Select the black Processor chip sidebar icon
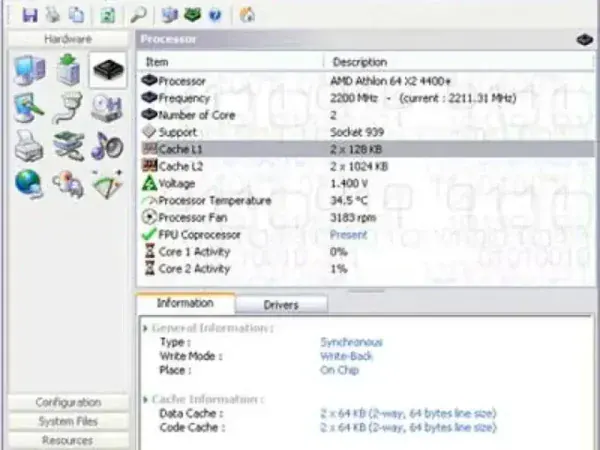The image size is (600, 450). tap(108, 70)
